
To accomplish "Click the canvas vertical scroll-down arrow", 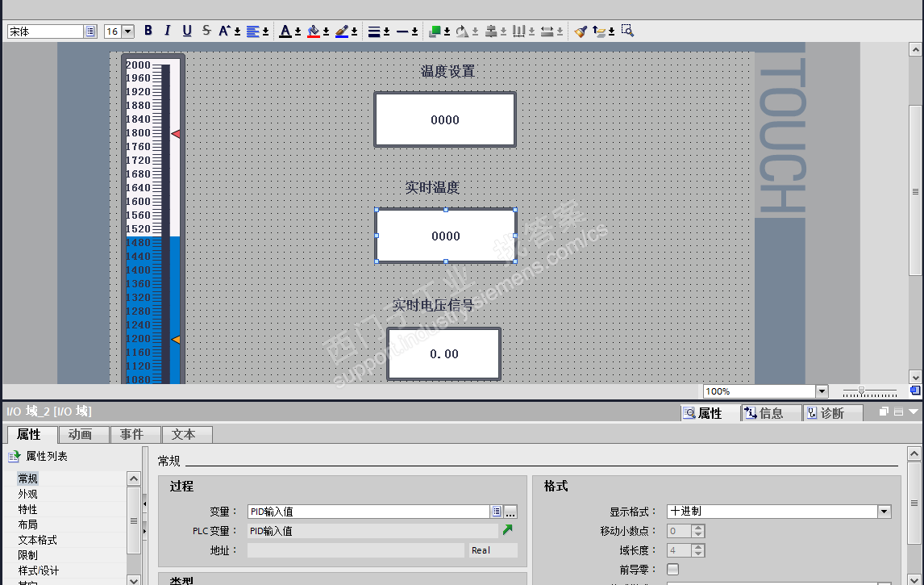I will 915,378.
